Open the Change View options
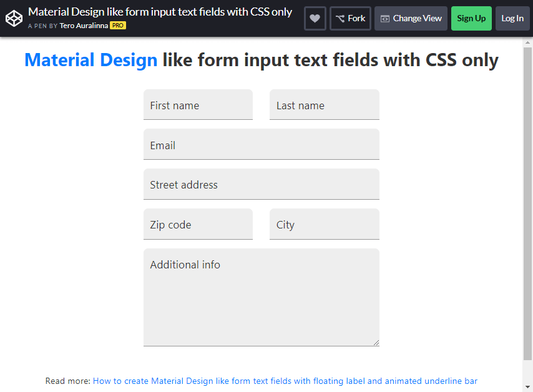 click(411, 18)
